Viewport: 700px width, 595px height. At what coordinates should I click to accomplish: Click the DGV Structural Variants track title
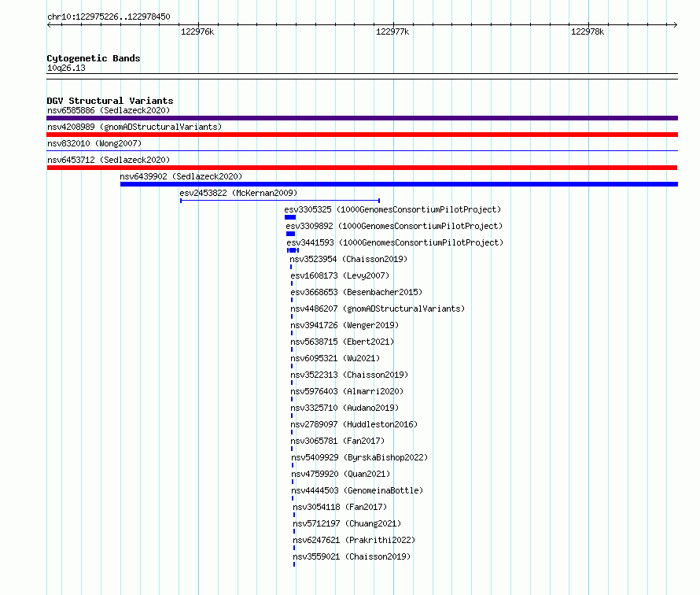coord(110,101)
